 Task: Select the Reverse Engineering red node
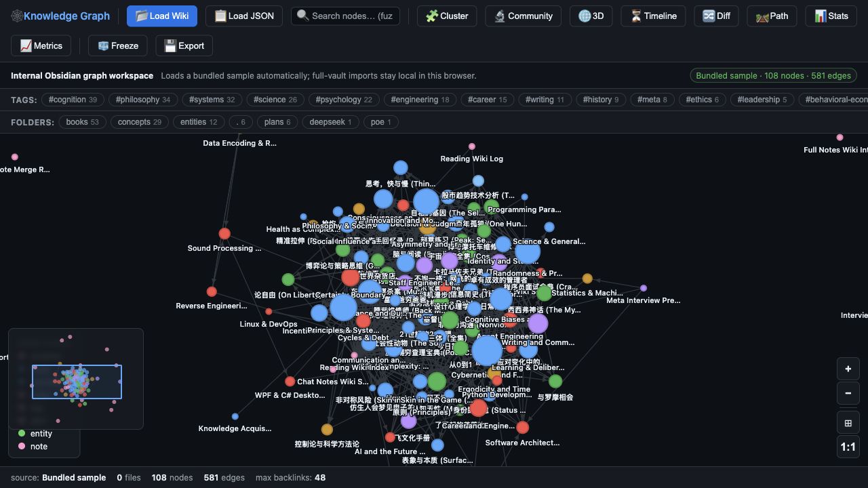212,291
